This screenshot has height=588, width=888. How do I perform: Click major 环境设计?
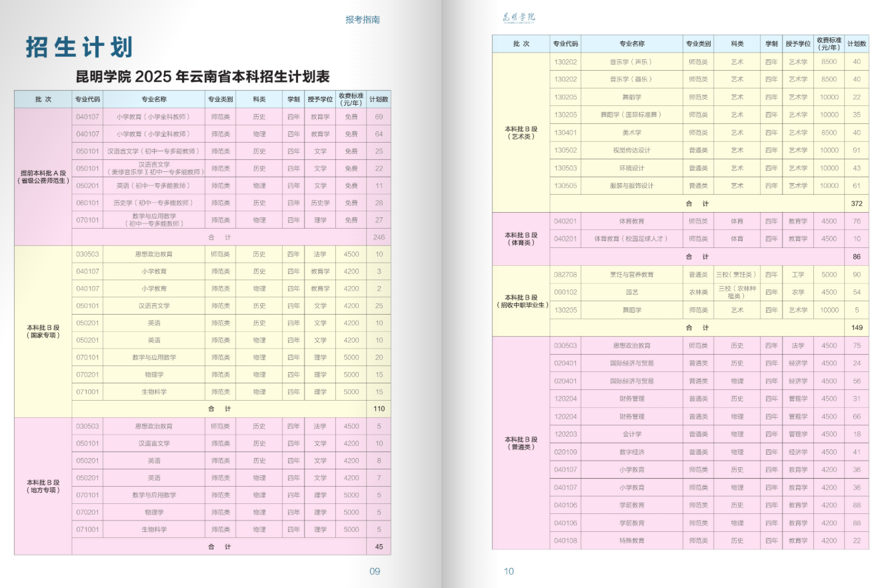[x=631, y=168]
